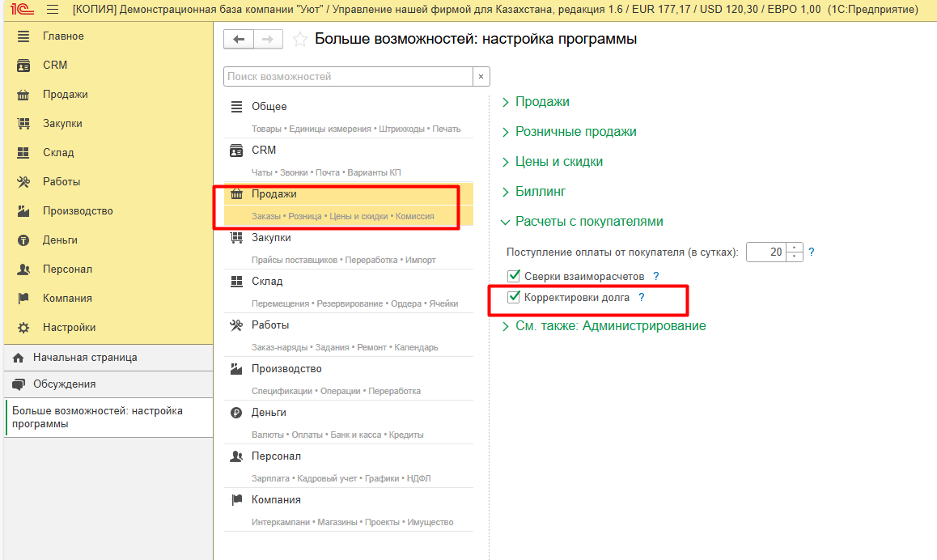This screenshot has height=560, width=937.
Task: Click the Поиск возможностей search field
Action: pyautogui.click(x=347, y=77)
